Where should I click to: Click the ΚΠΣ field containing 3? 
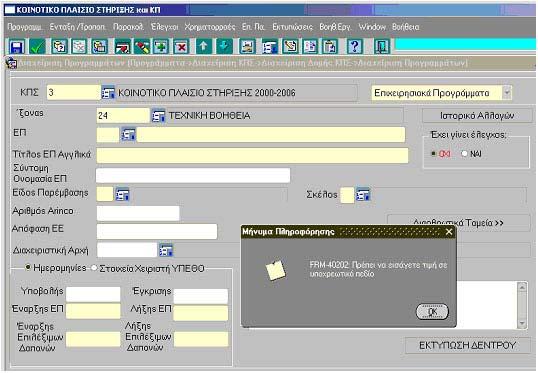coord(73,93)
